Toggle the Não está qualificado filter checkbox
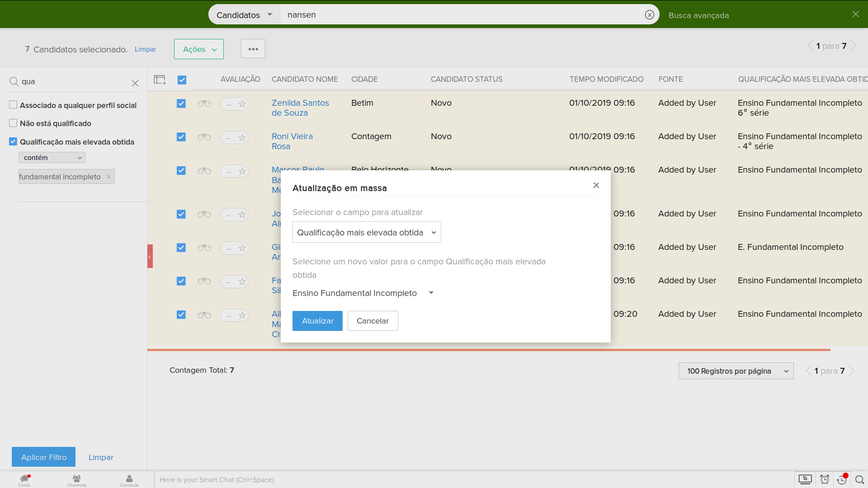Viewport: 868px width, 488px height. (13, 123)
